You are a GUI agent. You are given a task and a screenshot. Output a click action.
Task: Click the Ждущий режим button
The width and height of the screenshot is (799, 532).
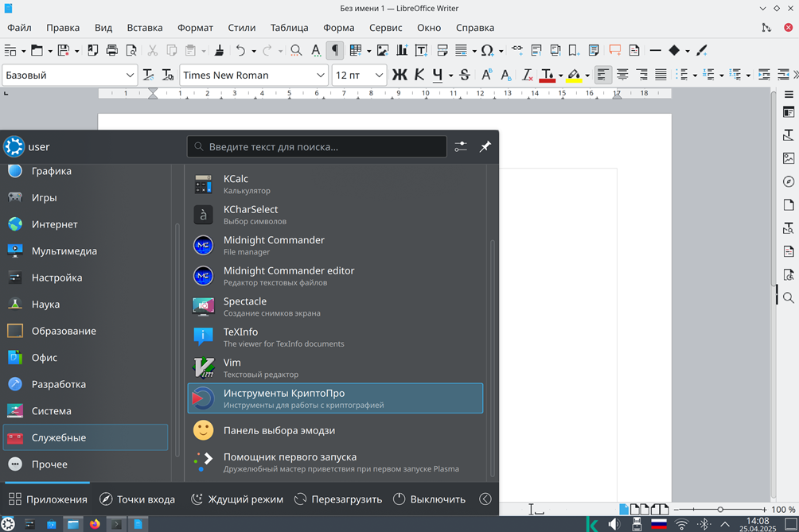pyautogui.click(x=237, y=499)
